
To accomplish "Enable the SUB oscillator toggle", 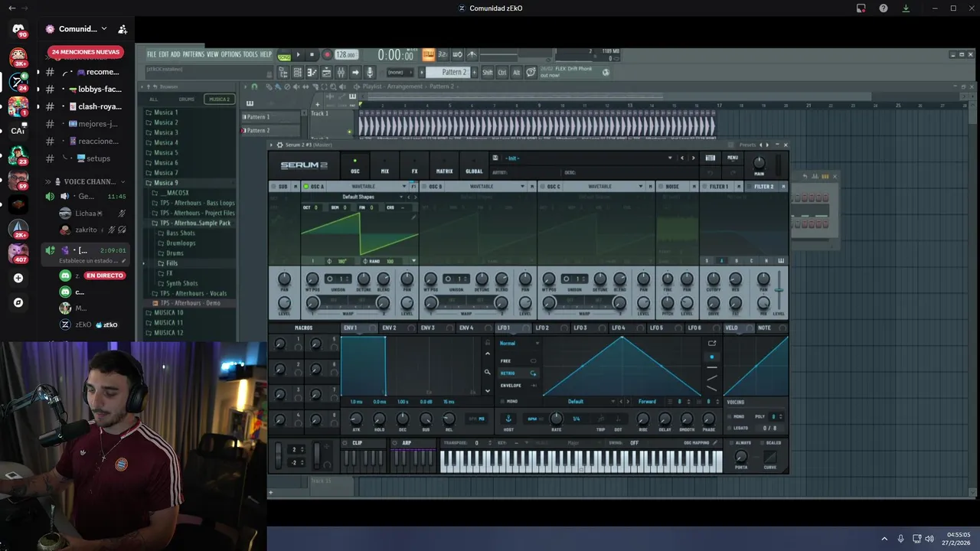I will click(273, 187).
